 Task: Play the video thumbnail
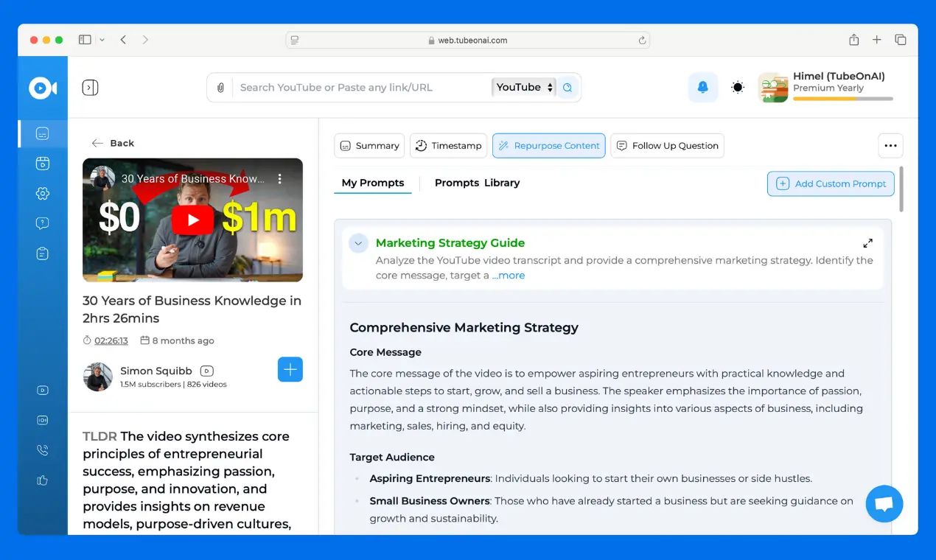click(x=192, y=220)
